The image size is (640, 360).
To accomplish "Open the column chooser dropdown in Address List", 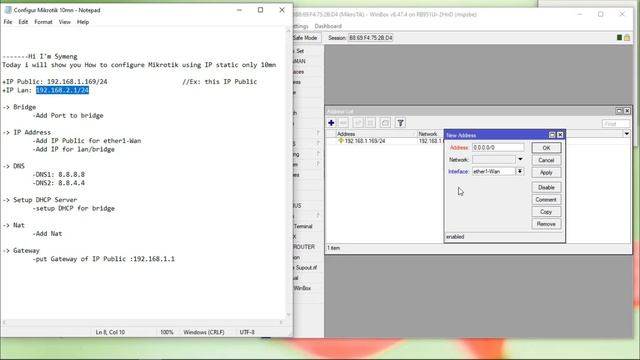I will [x=627, y=134].
